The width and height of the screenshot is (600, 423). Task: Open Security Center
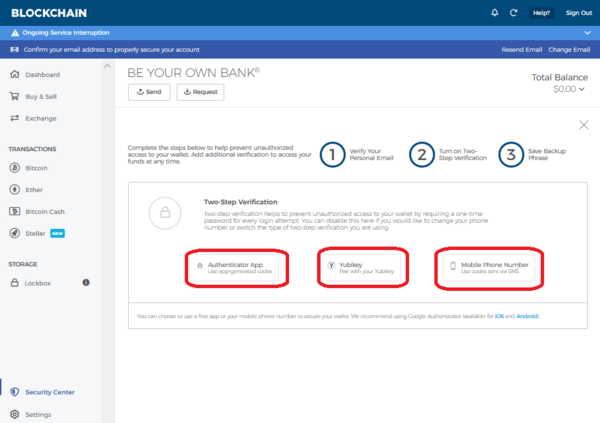click(x=50, y=392)
